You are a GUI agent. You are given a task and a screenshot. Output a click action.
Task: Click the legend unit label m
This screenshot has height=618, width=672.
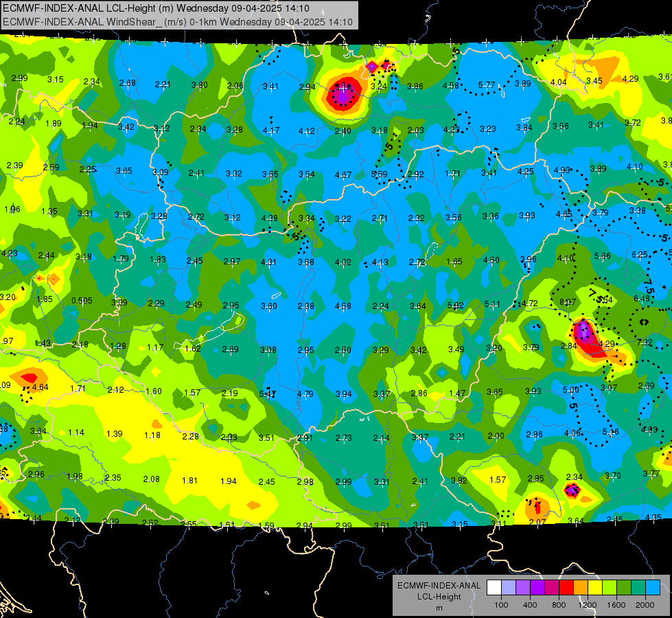click(x=439, y=608)
